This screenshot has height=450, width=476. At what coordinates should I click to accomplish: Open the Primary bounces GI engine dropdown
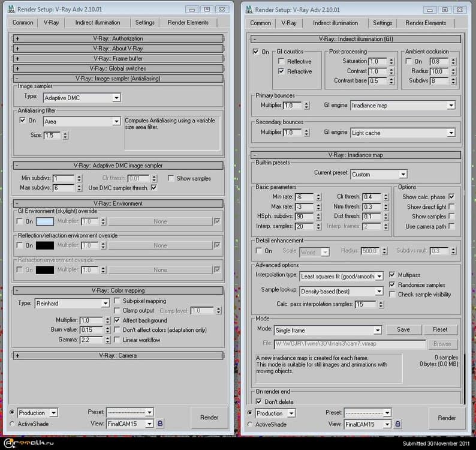pos(403,106)
